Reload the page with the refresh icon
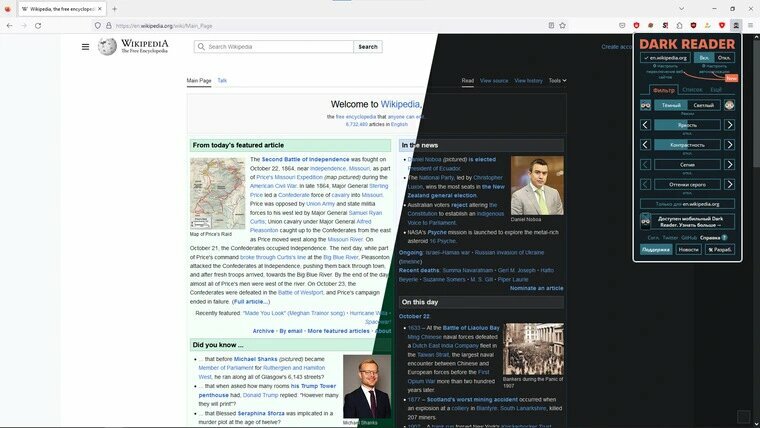 coord(38,26)
